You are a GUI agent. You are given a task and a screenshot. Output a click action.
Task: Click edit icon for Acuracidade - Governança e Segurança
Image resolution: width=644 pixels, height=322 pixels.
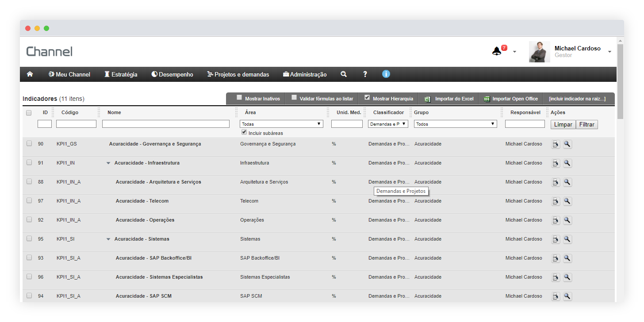(556, 144)
